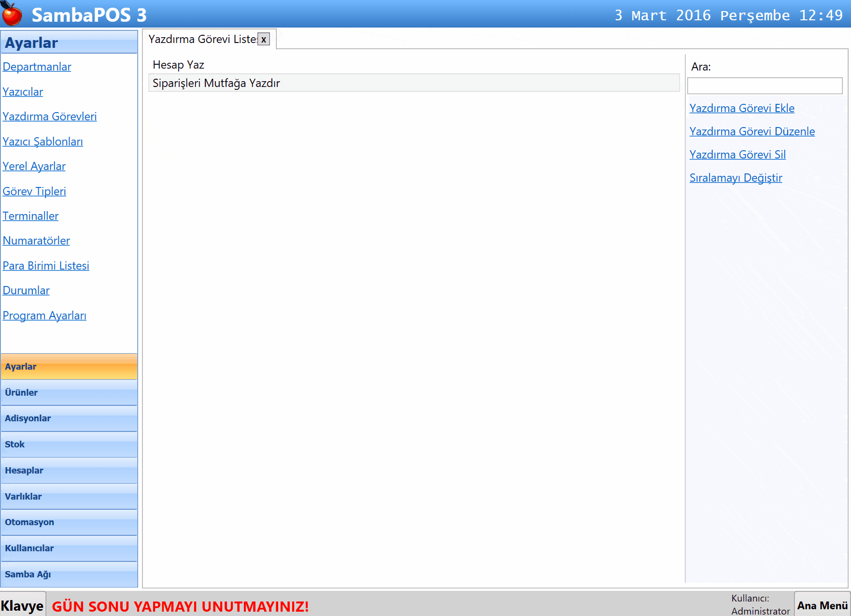This screenshot has width=851, height=616.
Task: Open Program Ayarları
Action: (x=44, y=315)
